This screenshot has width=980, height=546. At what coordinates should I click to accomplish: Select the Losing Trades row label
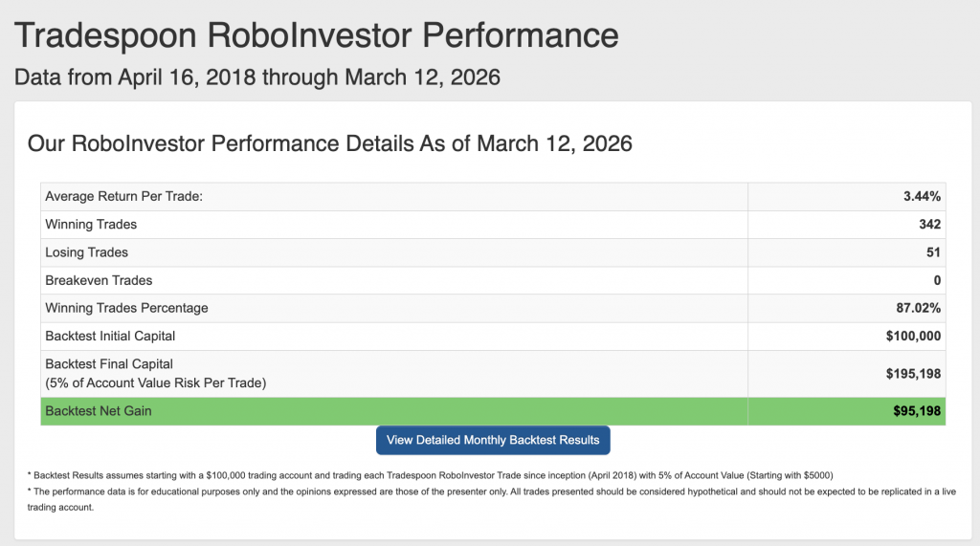click(x=86, y=252)
